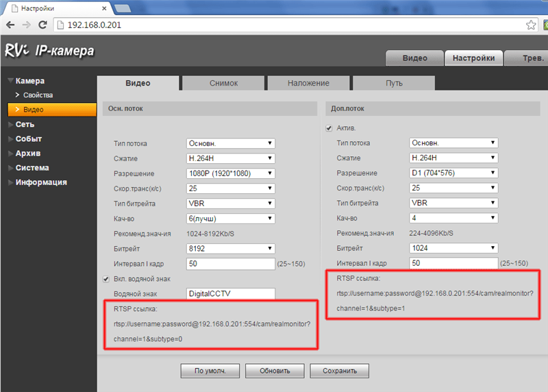The image size is (548, 392).
Task: Switch to the Снимок tab
Action: 223,83
